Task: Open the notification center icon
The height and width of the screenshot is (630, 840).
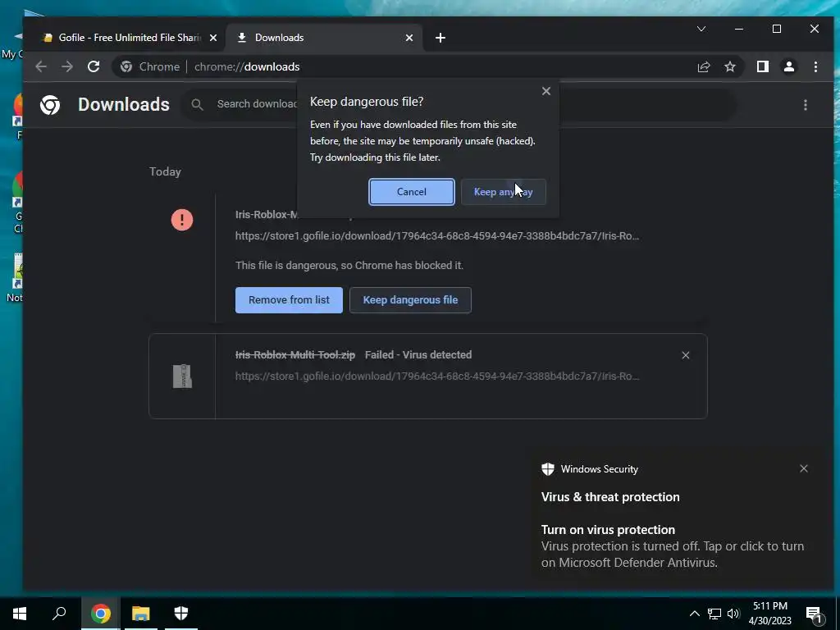Action: coord(814,614)
